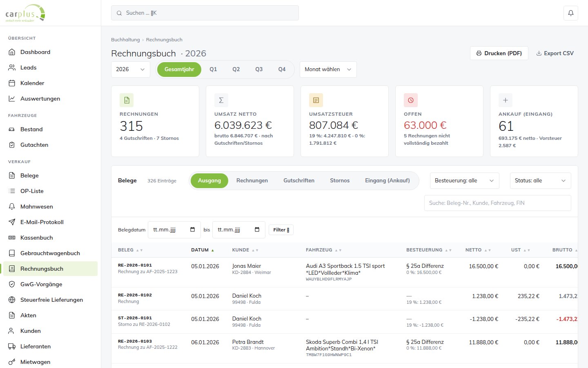
Task: Open calendar picker in end date field
Action: coord(257,230)
